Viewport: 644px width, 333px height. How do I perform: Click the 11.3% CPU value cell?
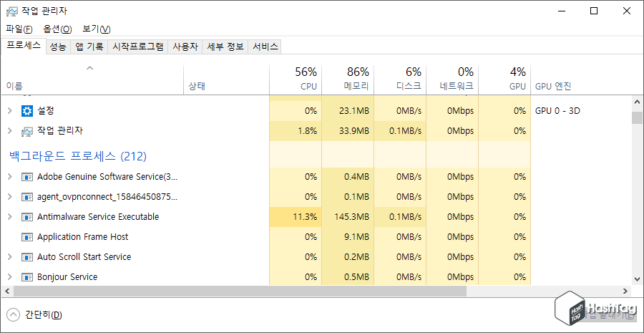[x=296, y=217]
